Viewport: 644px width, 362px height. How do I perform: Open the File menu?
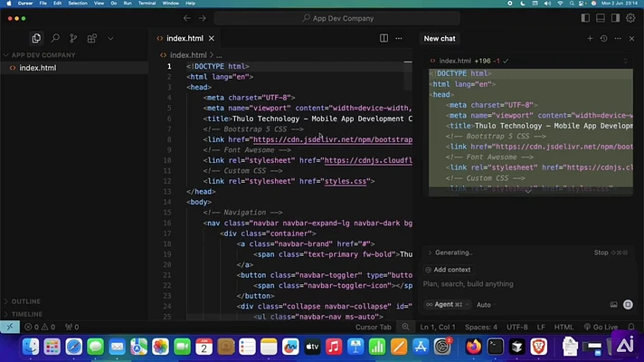(x=43, y=4)
